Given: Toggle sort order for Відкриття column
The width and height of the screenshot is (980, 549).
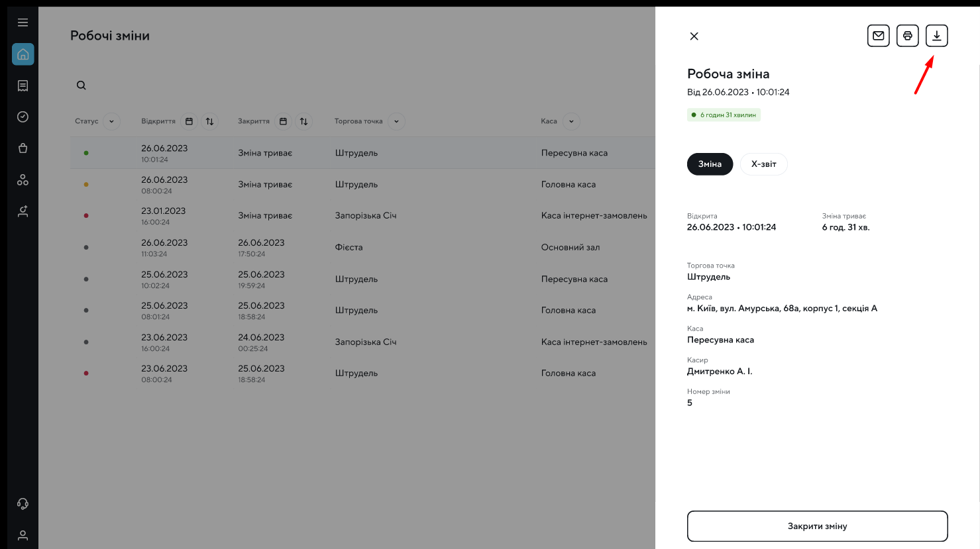Looking at the screenshot, I should 209,121.
